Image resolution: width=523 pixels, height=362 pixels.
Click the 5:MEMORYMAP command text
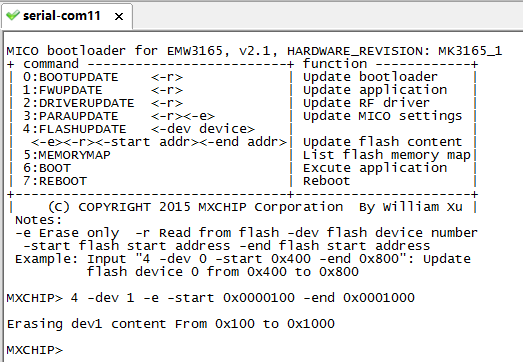tap(66, 155)
